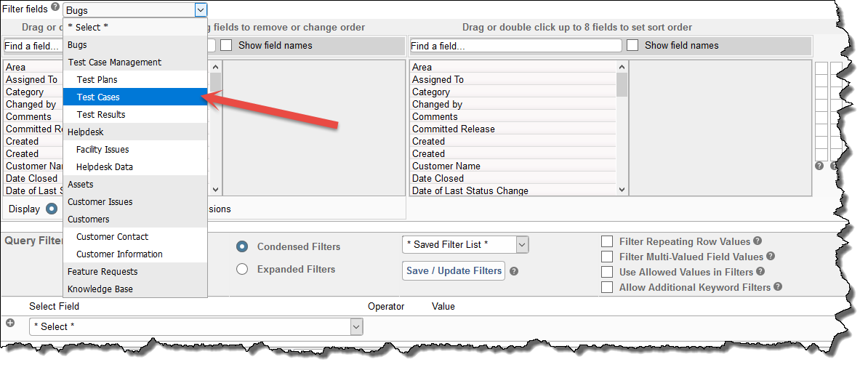Click help icon beside Save / Update Filters
Screen dimensions: 868x370
(x=514, y=271)
